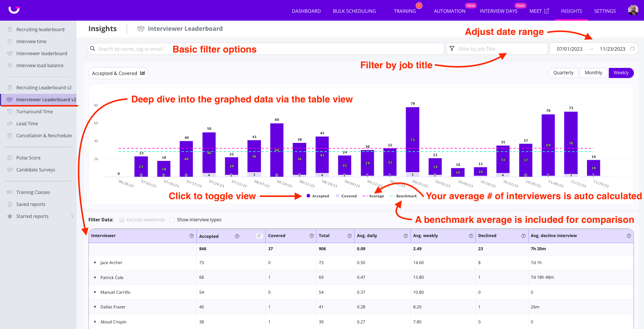Go to Bulk Scheduling in navigation

pos(354,11)
